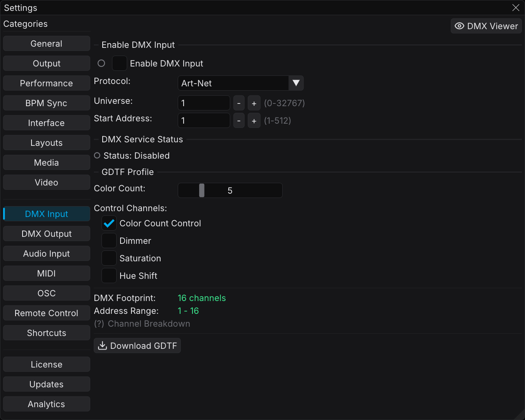This screenshot has height=420, width=525.
Task: Click the Start Address input field
Action: click(x=204, y=121)
